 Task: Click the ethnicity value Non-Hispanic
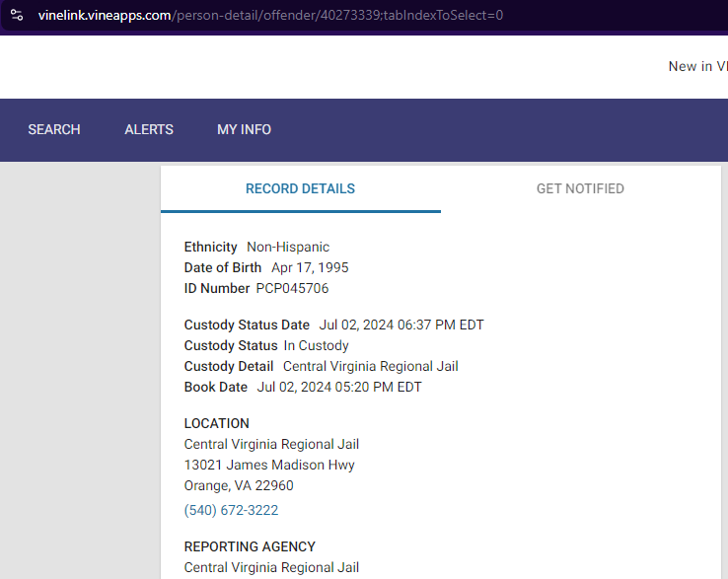pos(288,247)
